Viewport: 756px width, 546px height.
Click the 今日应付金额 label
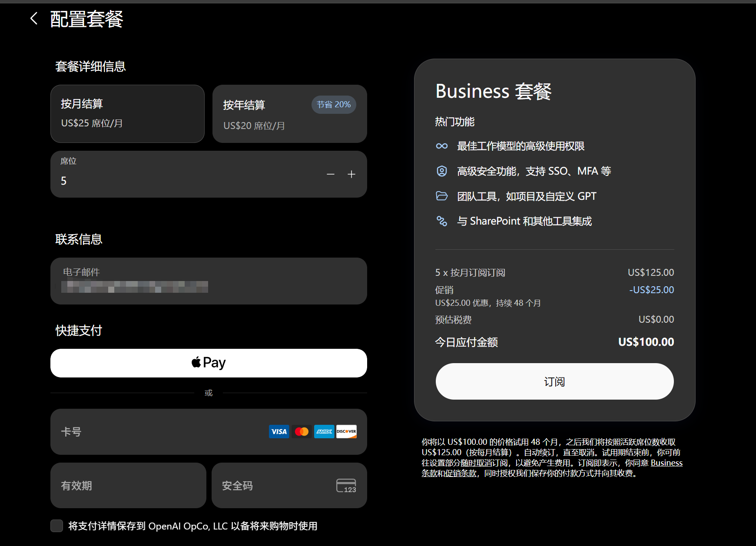(467, 342)
